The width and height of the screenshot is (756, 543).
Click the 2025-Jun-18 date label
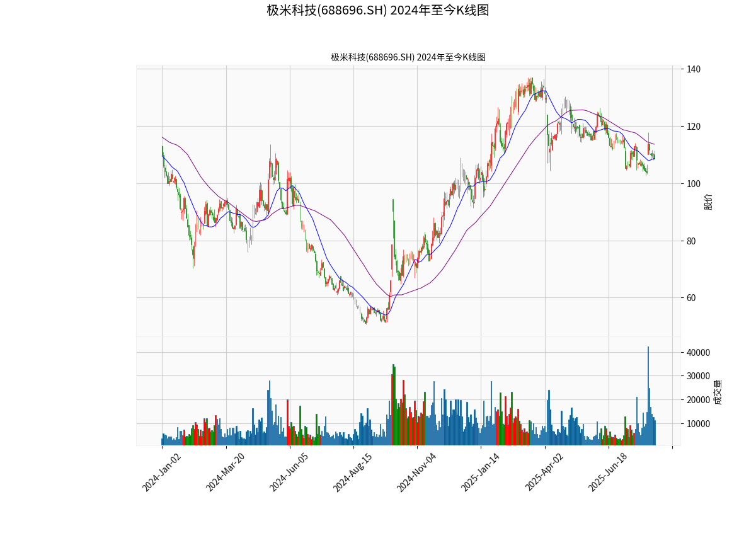point(608,472)
